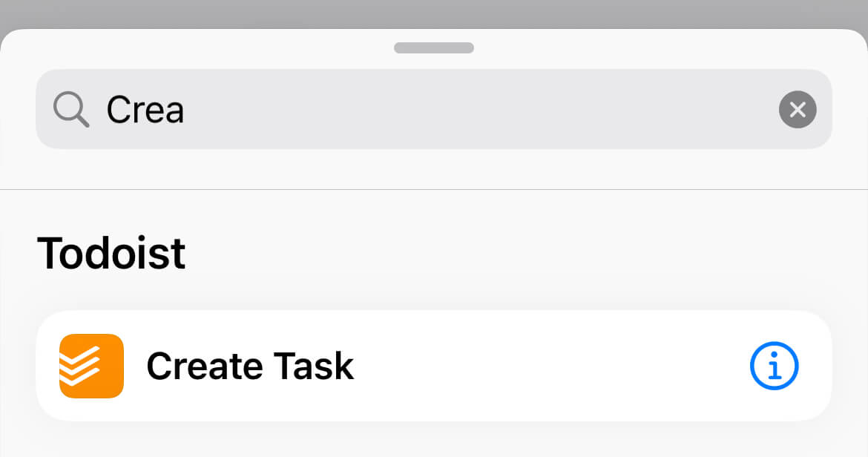This screenshot has width=868, height=457.
Task: Click the "Create Task" text label
Action: (250, 366)
